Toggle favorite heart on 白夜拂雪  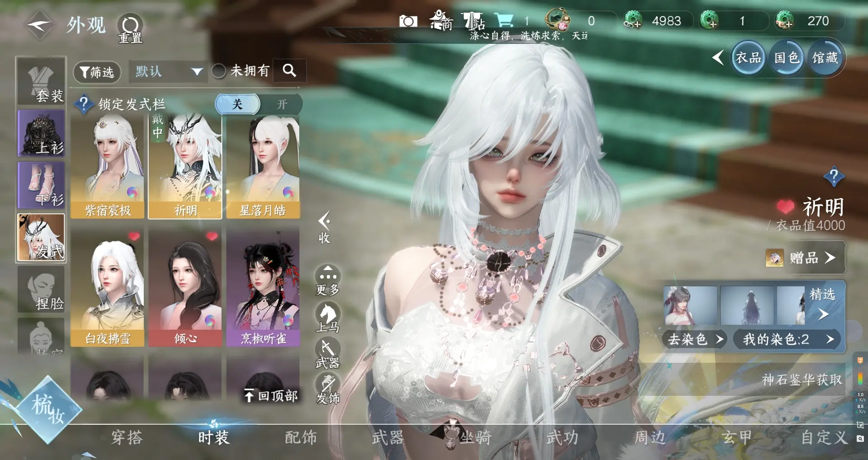(x=134, y=236)
